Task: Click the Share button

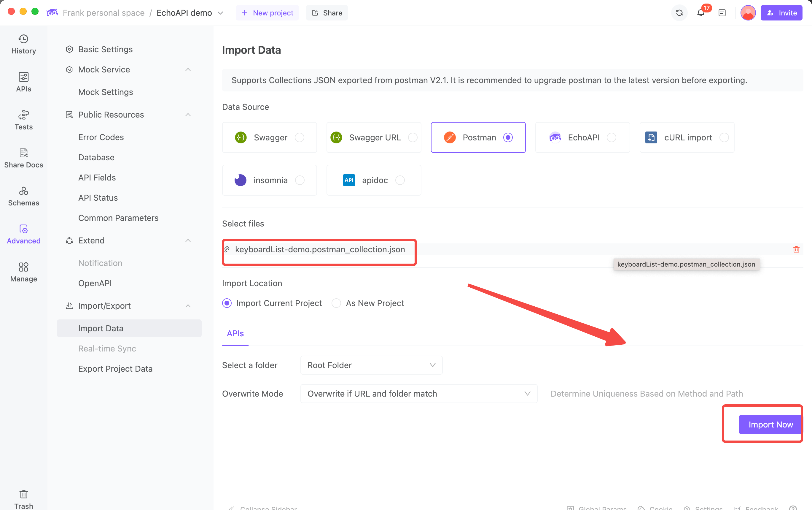Action: click(327, 13)
